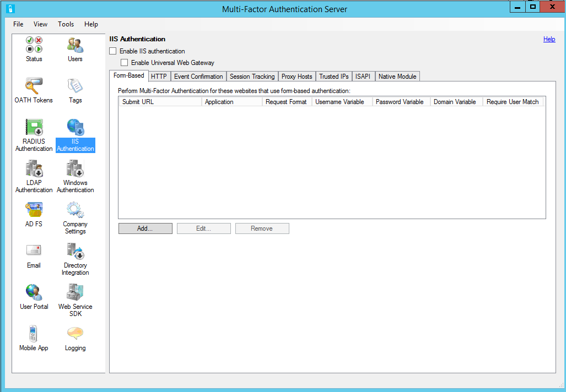Open the Status section icon
The width and height of the screenshot is (566, 392).
click(x=34, y=49)
